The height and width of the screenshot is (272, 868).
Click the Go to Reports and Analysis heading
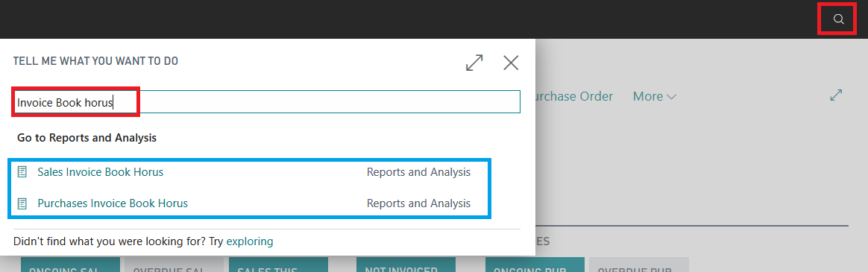pos(87,138)
